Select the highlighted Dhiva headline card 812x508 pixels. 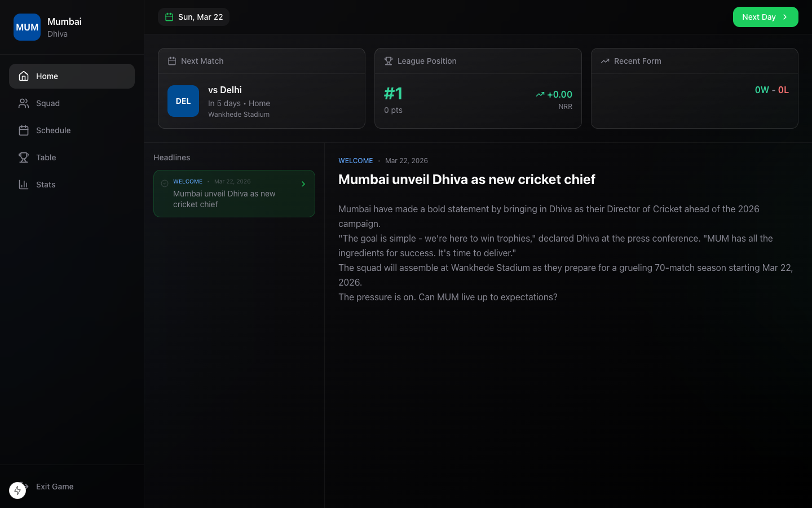234,194
